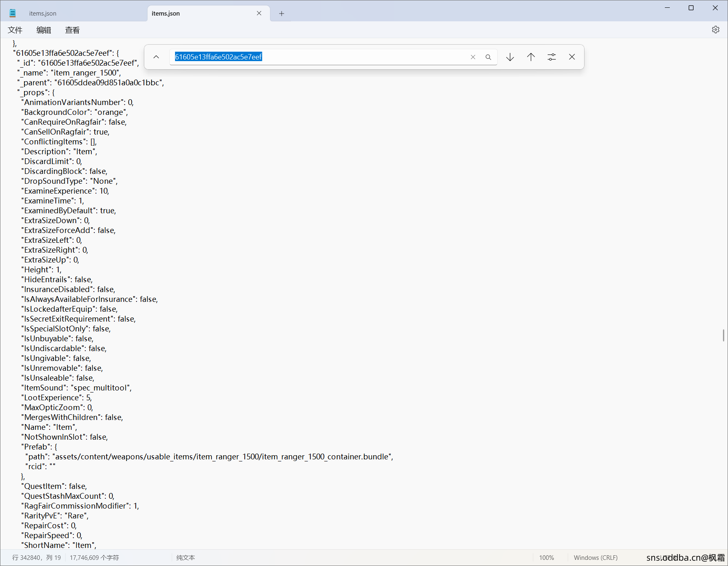728x566 pixels.
Task: Open Notepad settings gear
Action: tap(716, 30)
